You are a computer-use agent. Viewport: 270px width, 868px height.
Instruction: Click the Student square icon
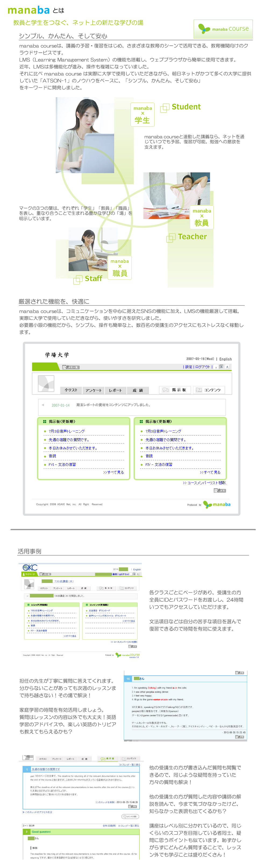point(165,108)
